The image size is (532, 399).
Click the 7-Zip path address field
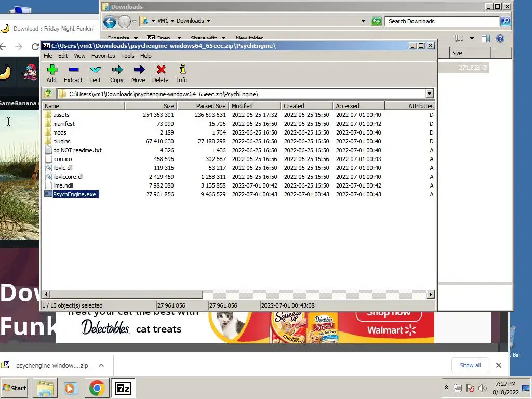click(242, 94)
